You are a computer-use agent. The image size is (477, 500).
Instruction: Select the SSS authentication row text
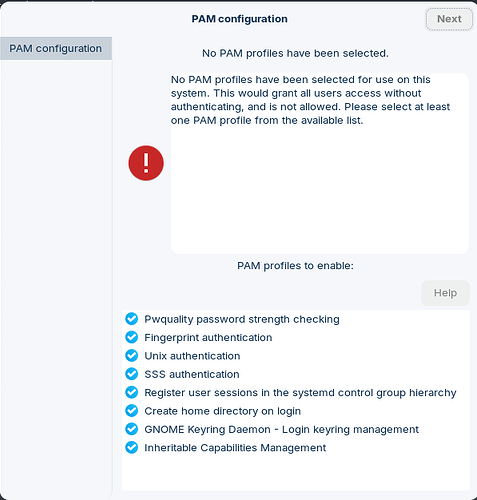click(192, 374)
